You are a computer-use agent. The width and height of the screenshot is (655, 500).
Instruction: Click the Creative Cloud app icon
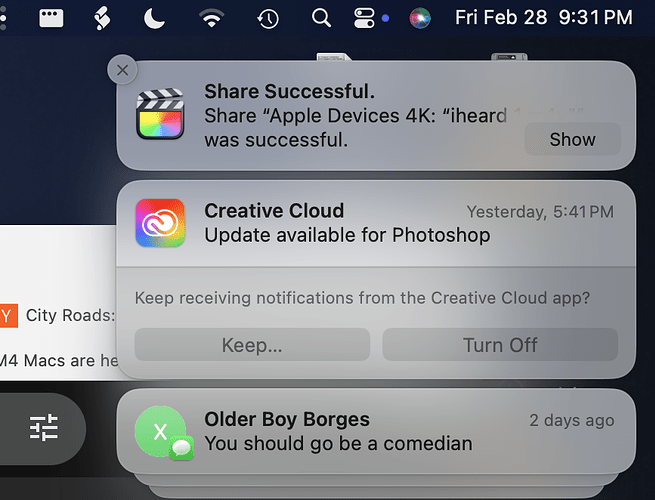pyautogui.click(x=160, y=223)
